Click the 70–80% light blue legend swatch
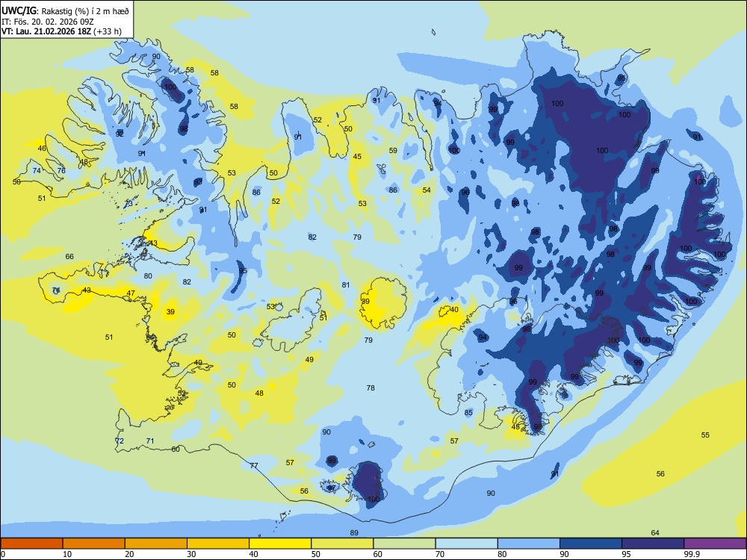 pyautogui.click(x=466, y=544)
